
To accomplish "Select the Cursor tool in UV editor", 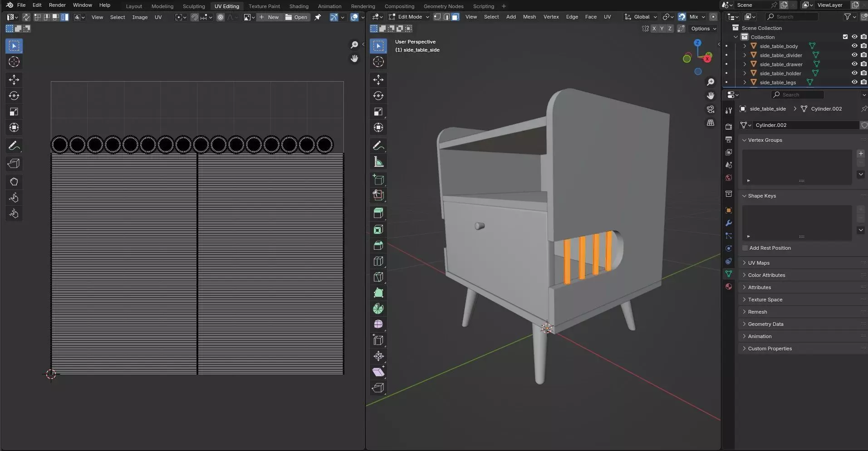I will 14,62.
